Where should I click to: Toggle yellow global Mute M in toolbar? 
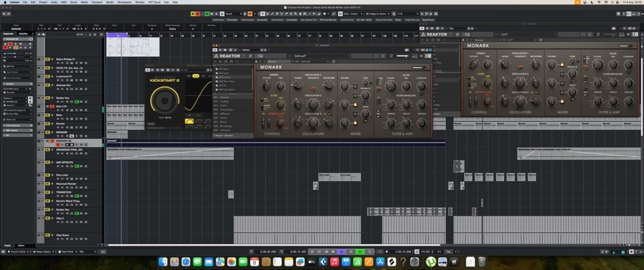pos(192,13)
